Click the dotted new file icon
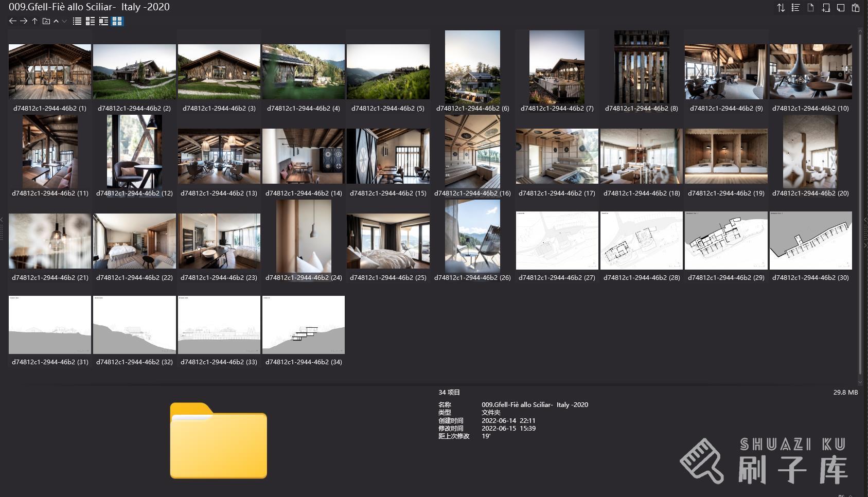Image resolution: width=868 pixels, height=497 pixels. click(x=810, y=8)
